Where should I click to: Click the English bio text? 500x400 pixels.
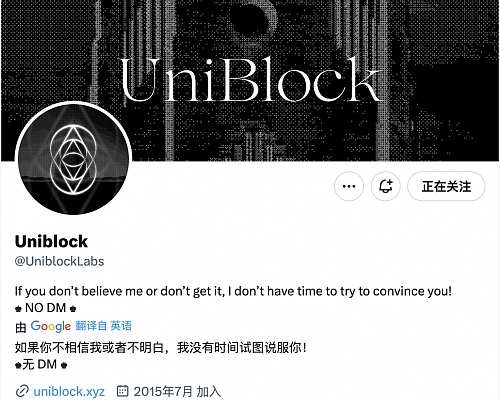[x=233, y=291]
